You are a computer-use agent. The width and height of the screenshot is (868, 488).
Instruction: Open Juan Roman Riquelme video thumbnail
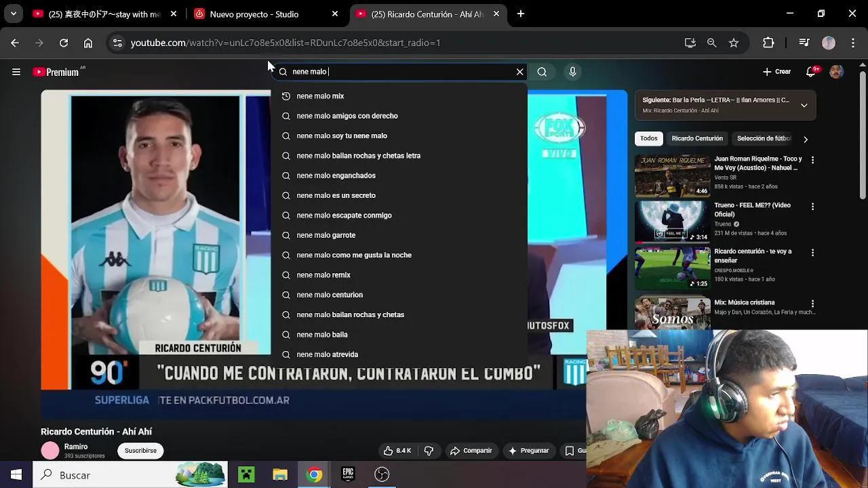(672, 176)
